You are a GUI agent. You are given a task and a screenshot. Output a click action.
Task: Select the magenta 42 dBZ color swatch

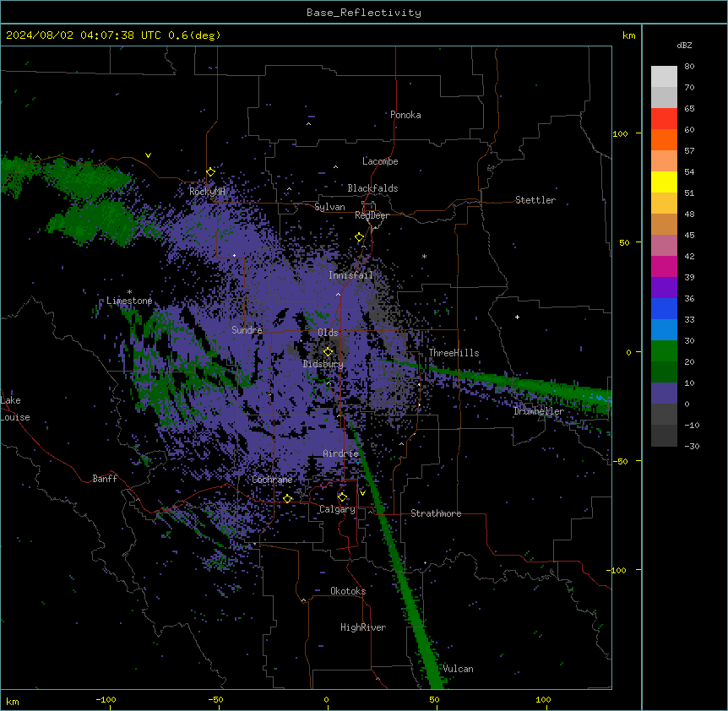(x=664, y=266)
